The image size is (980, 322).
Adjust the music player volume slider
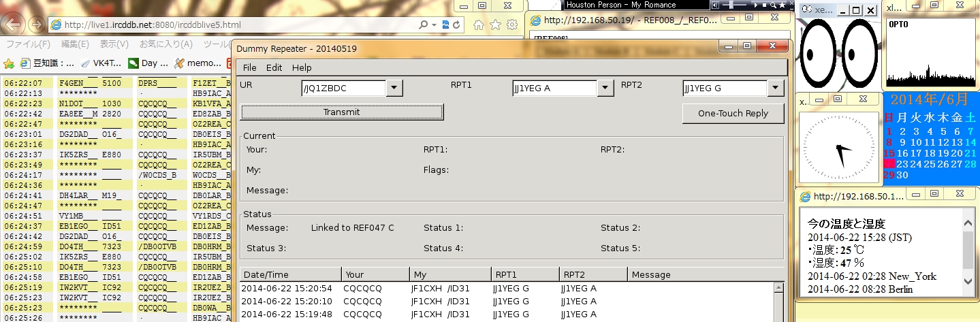(x=731, y=5)
